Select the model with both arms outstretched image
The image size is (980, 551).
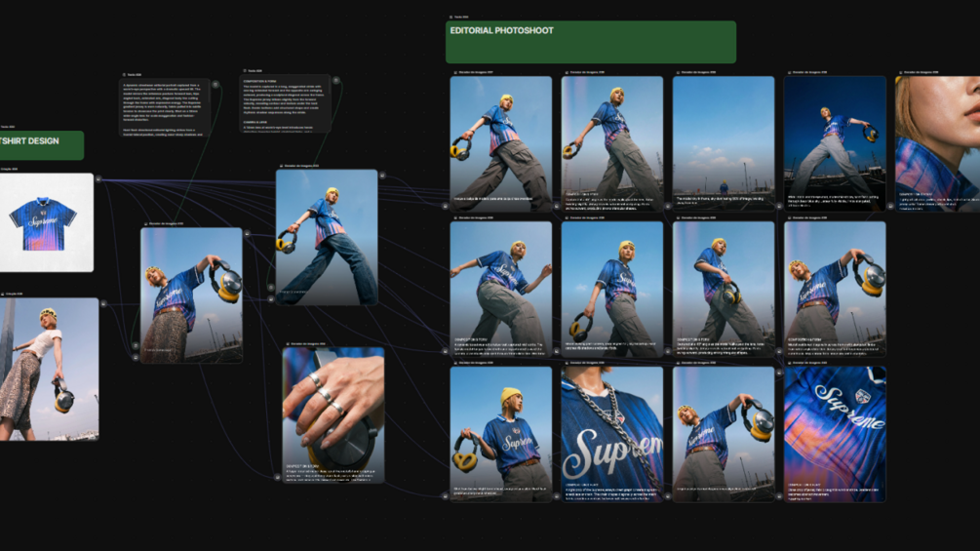pos(500,290)
